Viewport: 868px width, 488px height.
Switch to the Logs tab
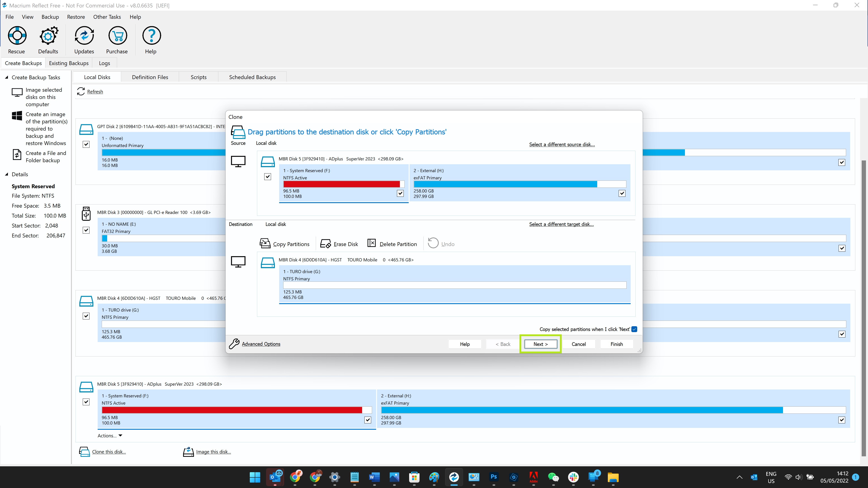pyautogui.click(x=104, y=63)
